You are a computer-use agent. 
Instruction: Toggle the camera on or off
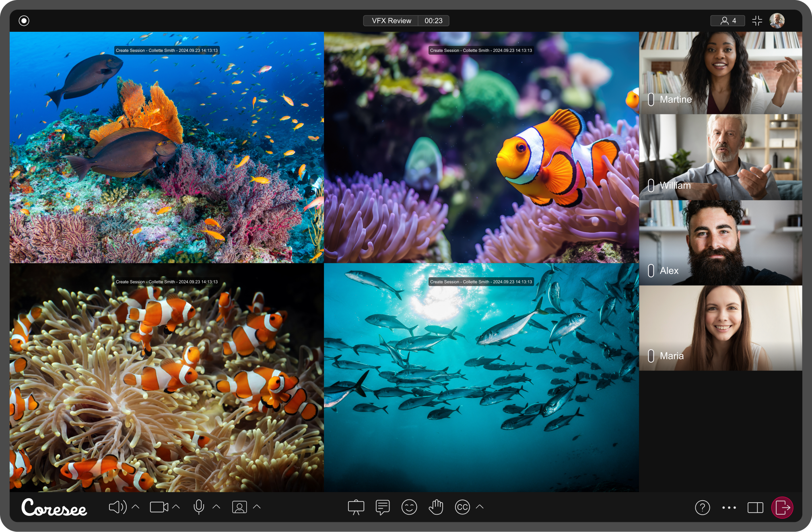159,507
